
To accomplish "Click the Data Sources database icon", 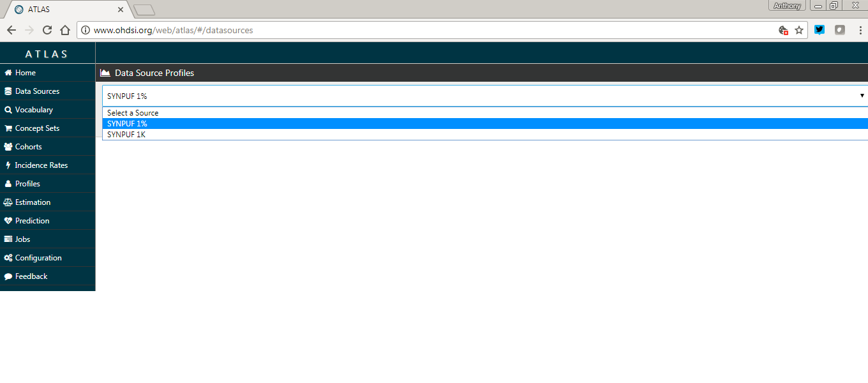I will 8,91.
